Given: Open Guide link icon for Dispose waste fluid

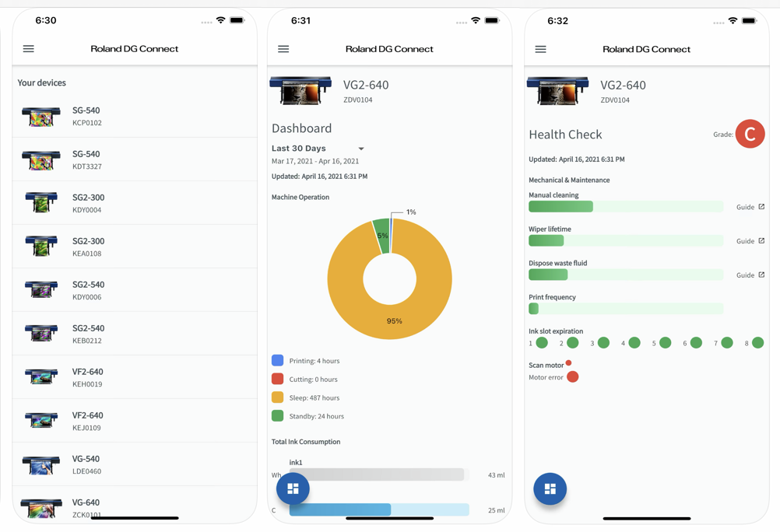Looking at the screenshot, I should coord(761,275).
